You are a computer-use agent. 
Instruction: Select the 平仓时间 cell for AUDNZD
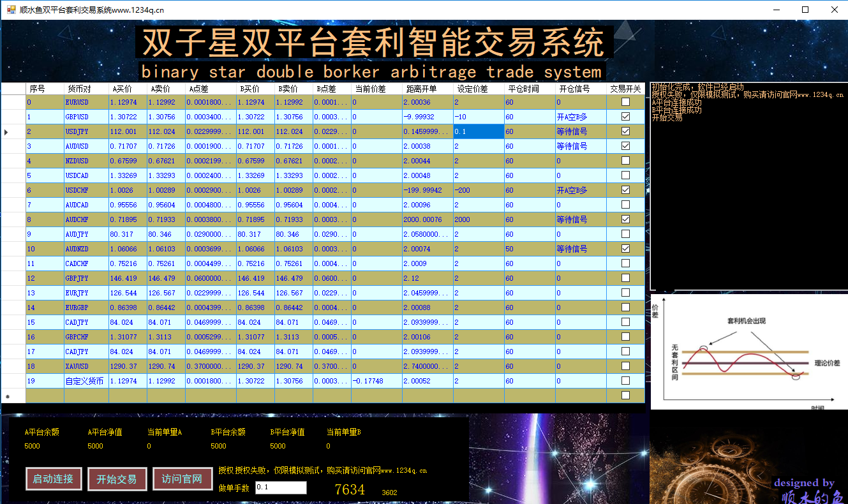click(x=530, y=249)
